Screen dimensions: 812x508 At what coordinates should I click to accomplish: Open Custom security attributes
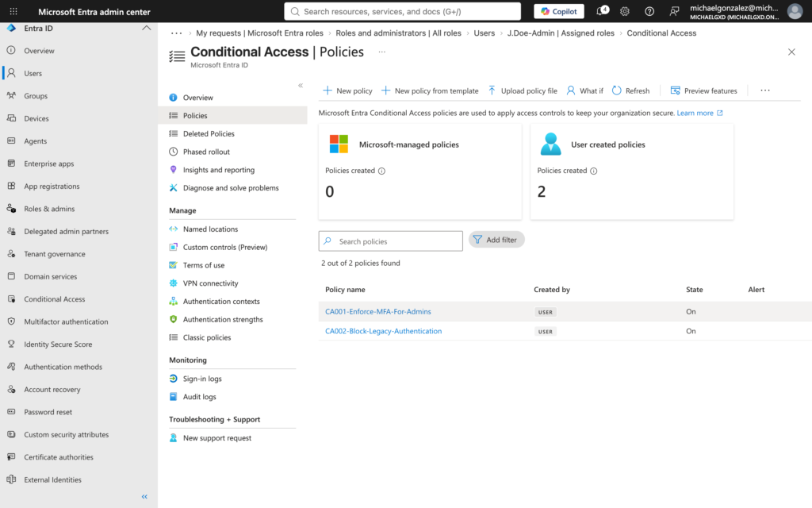[67, 435]
